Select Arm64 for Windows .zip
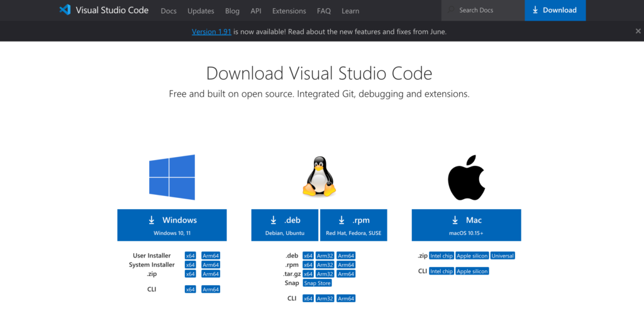Image resolution: width=644 pixels, height=321 pixels. click(211, 274)
